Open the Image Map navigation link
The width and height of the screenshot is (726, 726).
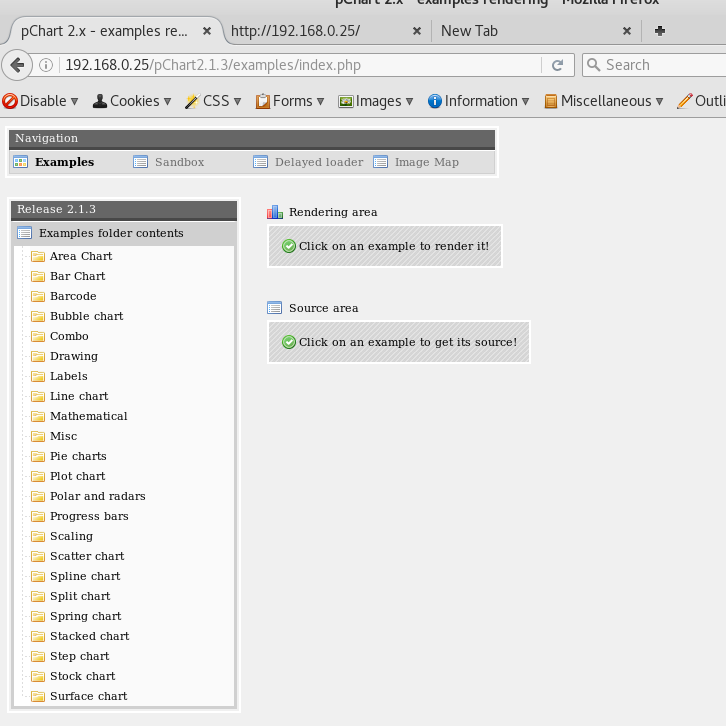pyautogui.click(x=427, y=162)
